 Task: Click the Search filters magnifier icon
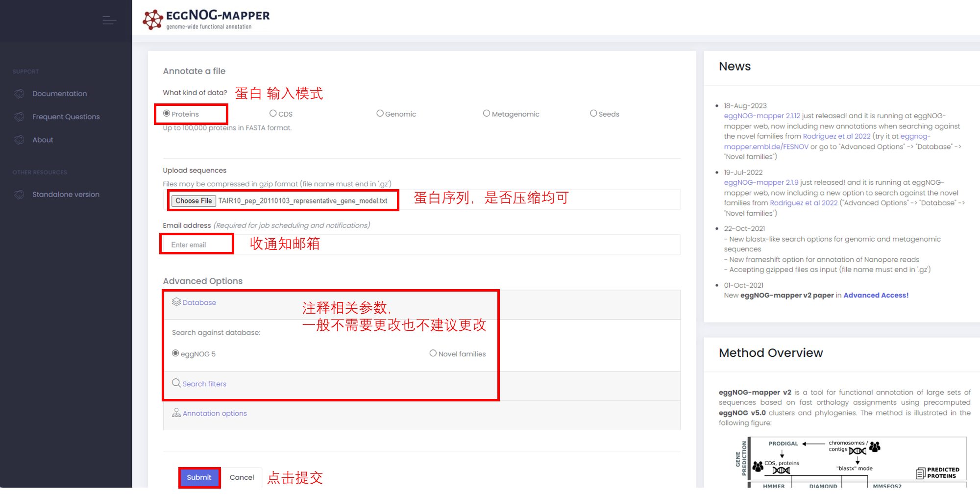tap(176, 383)
